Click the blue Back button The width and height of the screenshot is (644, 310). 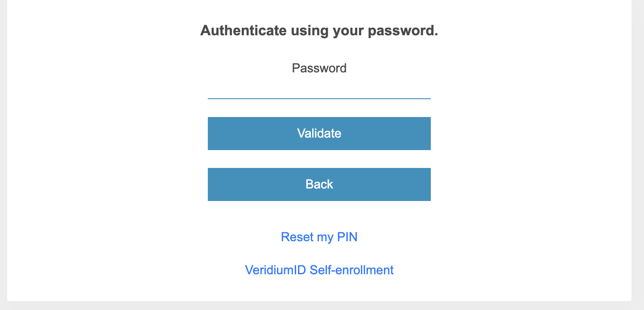[319, 184]
